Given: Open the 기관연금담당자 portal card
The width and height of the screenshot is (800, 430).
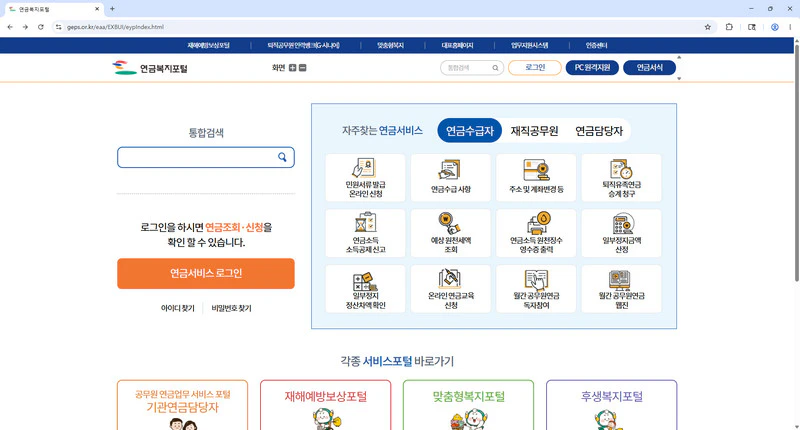Looking at the screenshot, I should pos(183,405).
